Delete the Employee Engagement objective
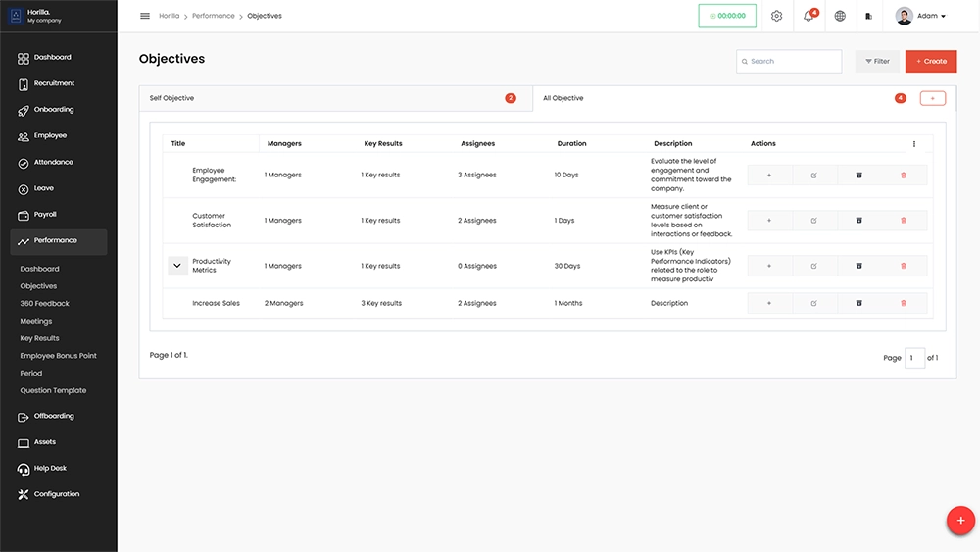This screenshot has width=980, height=552. (904, 176)
